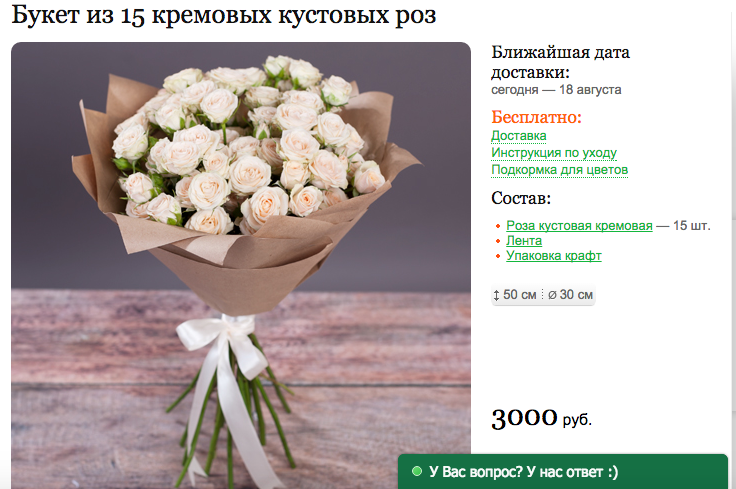Click the 50 см height value
This screenshot has height=489, width=736.
pyautogui.click(x=519, y=295)
